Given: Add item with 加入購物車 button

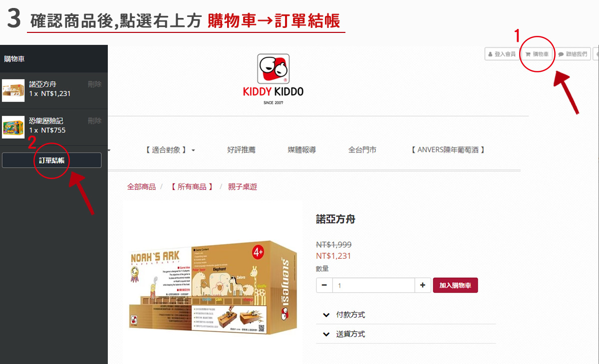Looking at the screenshot, I should (x=455, y=285).
